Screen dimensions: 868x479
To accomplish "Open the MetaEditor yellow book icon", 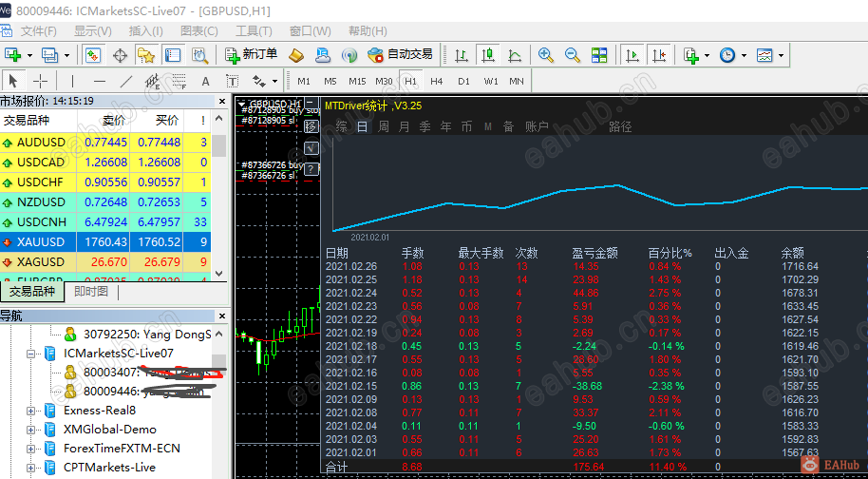I will click(x=296, y=55).
